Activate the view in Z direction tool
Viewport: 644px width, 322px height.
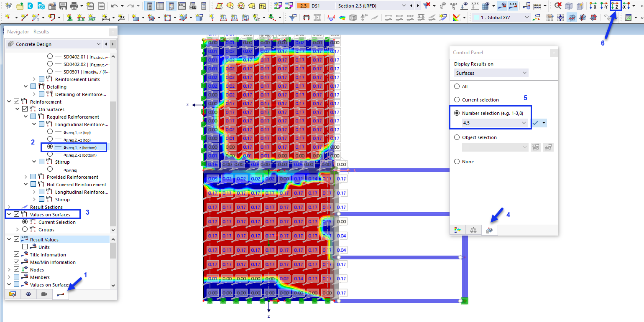coord(616,6)
